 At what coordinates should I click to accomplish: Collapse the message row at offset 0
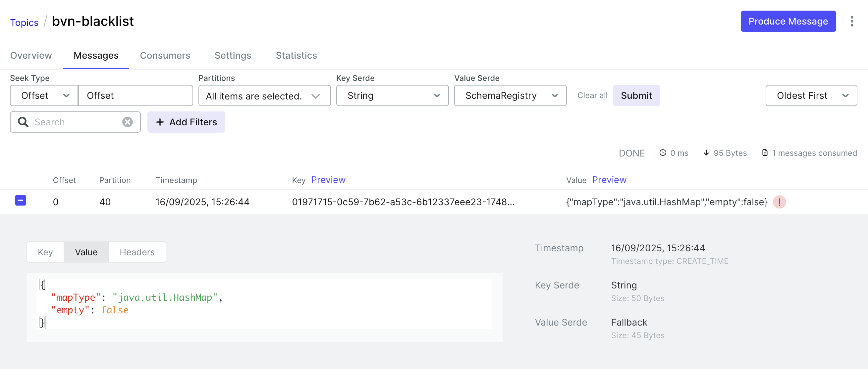21,200
